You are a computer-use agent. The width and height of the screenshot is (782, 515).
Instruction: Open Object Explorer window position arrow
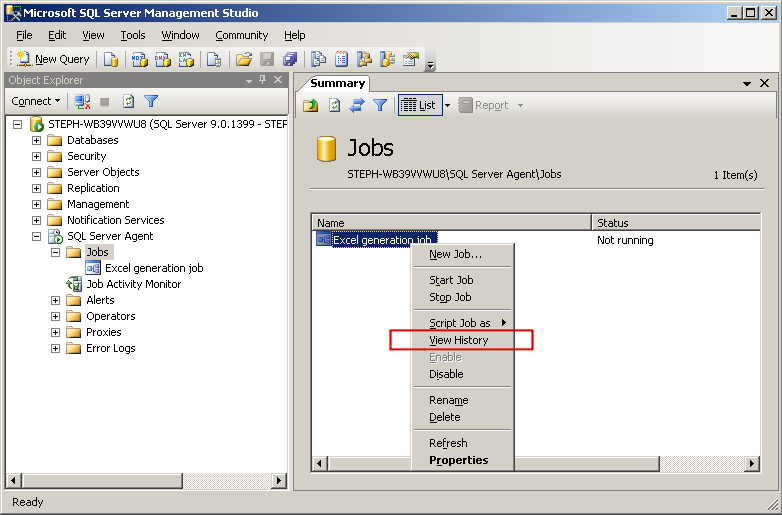point(249,80)
